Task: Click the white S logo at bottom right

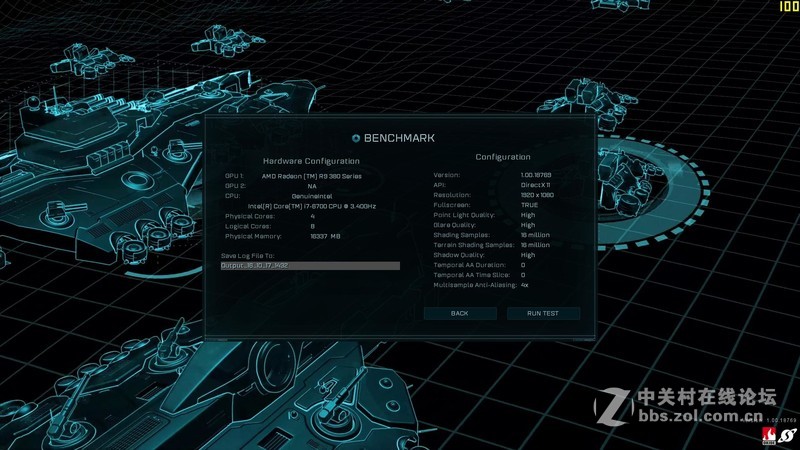Action: pos(788,436)
